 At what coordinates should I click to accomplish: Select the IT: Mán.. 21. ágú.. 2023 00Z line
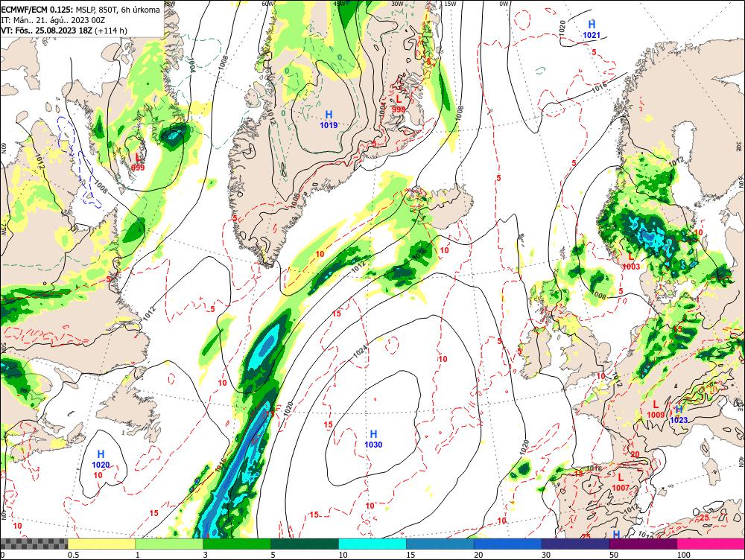pyautogui.click(x=53, y=20)
